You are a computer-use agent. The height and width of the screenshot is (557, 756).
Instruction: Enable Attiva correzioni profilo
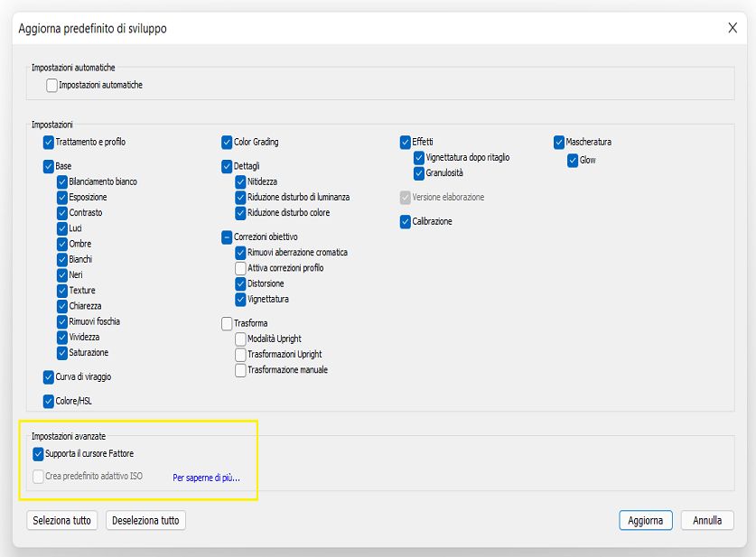click(x=241, y=268)
